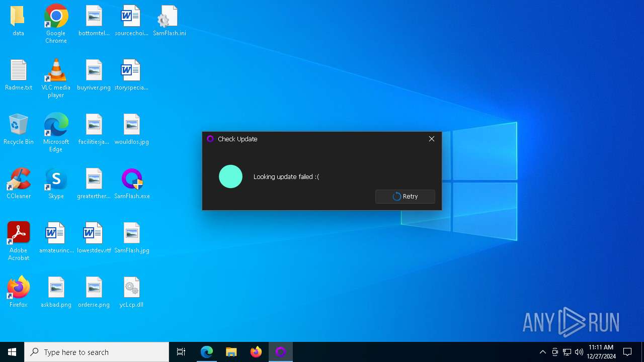This screenshot has width=644, height=362.
Task: Select sourcechoi Word document icon
Action: pos(131,21)
